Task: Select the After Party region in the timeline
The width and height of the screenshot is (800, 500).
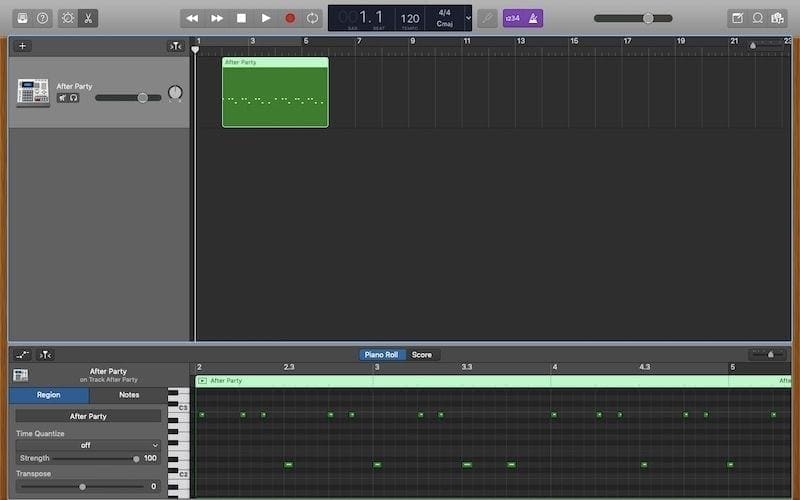Action: coord(275,92)
